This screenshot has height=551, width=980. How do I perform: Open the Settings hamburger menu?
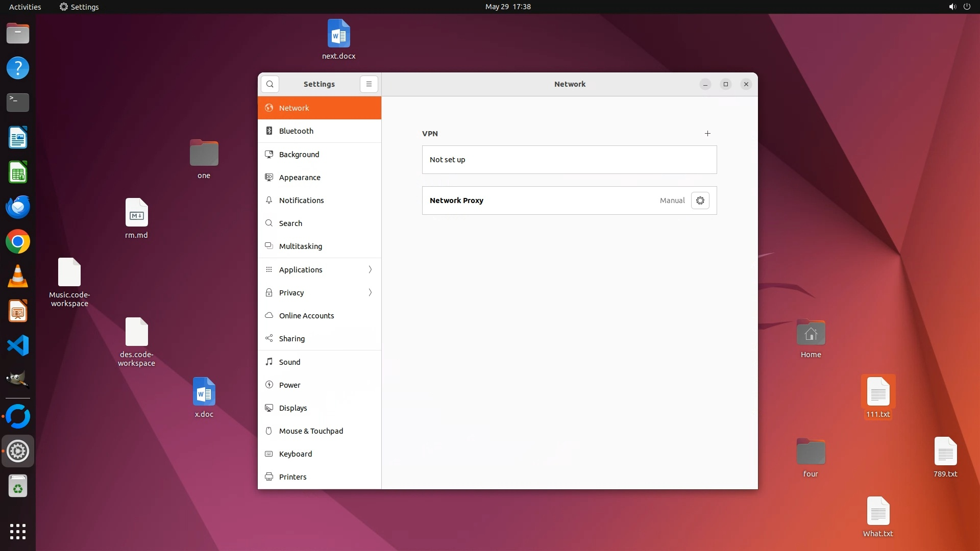point(369,84)
